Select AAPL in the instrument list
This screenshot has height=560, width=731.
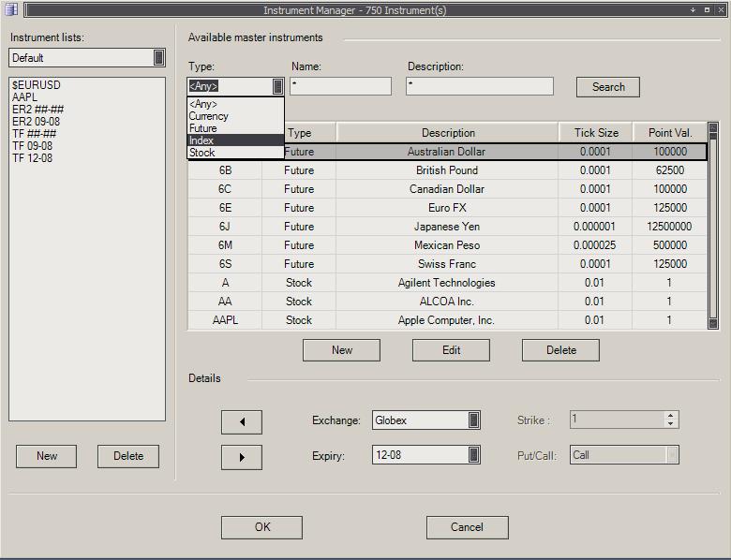(x=25, y=97)
